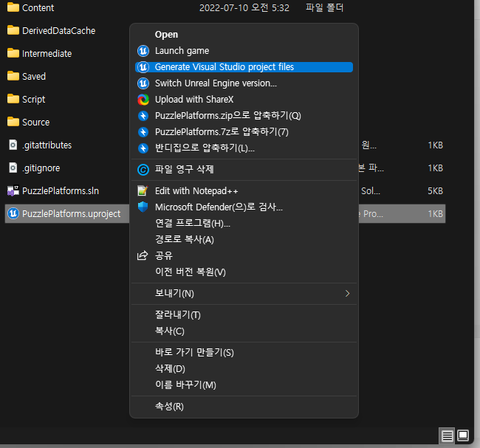Click the Intermediate folder icon
The image size is (480, 448).
pyautogui.click(x=13, y=53)
